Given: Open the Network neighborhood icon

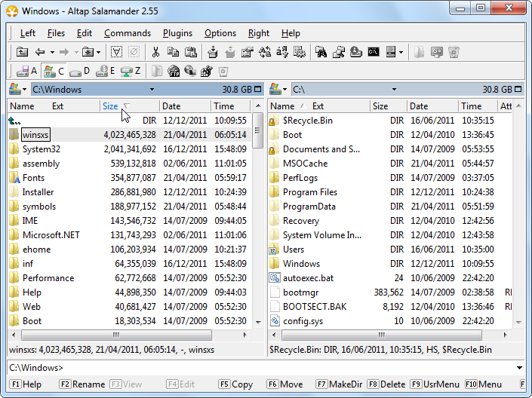Looking at the screenshot, I should point(190,71).
